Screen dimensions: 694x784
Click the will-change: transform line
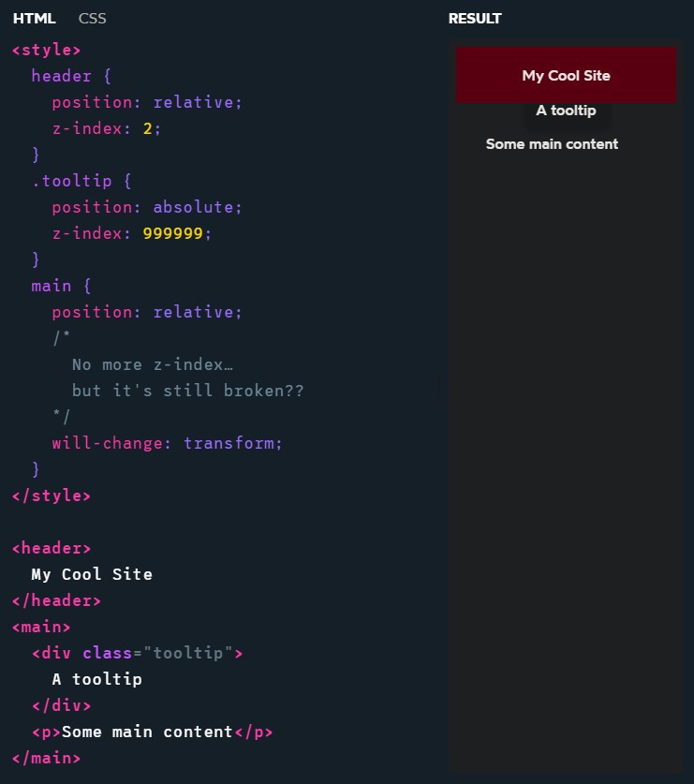coord(167,443)
